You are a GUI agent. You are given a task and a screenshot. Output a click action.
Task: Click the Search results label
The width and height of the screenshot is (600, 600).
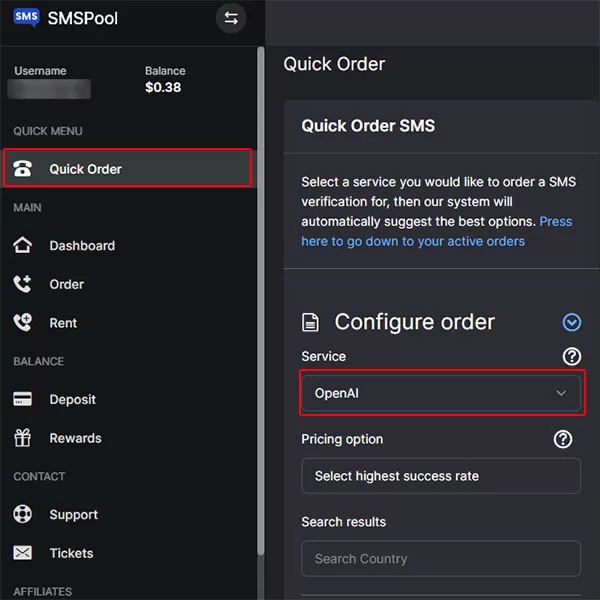[x=343, y=522]
